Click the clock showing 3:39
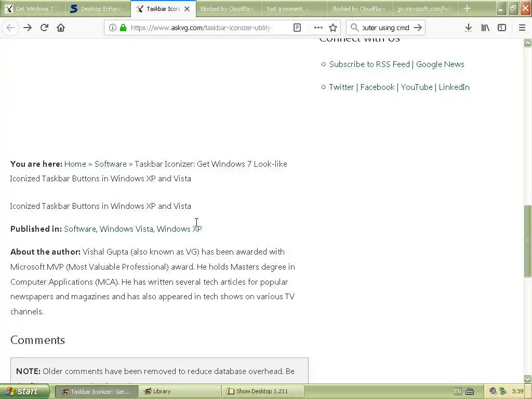The height and width of the screenshot is (399, 532). tap(517, 392)
